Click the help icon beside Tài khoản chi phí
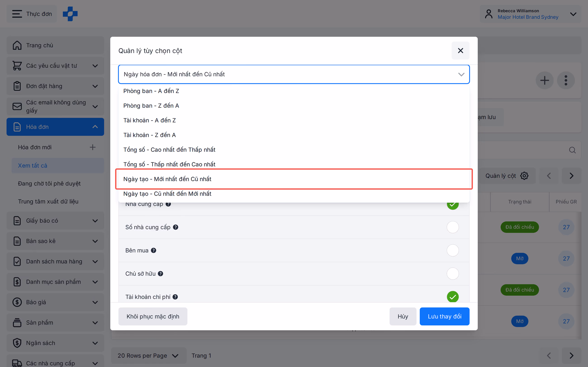 [175, 297]
